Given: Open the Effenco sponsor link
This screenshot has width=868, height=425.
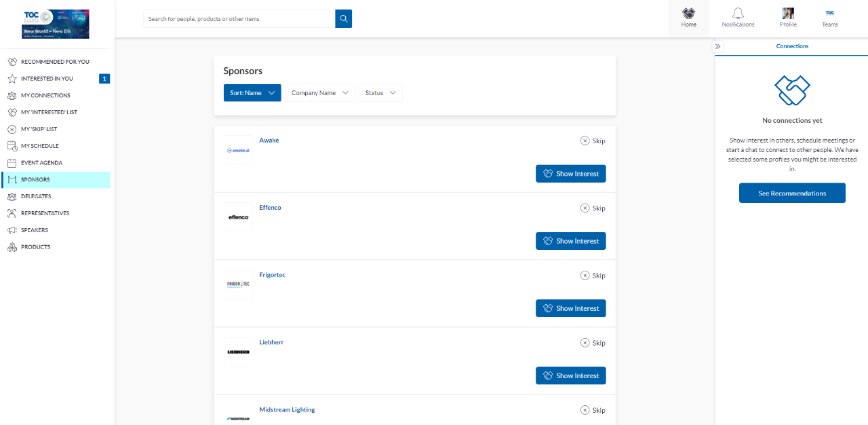Looking at the screenshot, I should coord(270,208).
